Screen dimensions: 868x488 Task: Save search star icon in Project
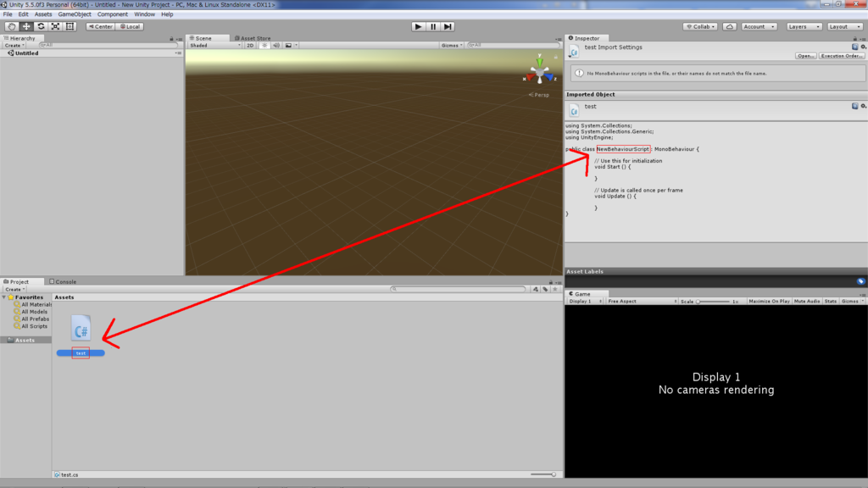pyautogui.click(x=555, y=290)
